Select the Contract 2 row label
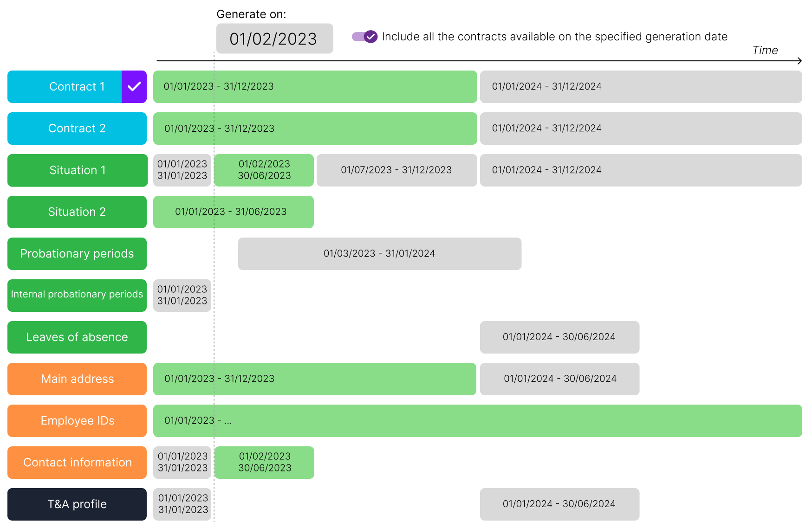This screenshot has height=528, width=812. [77, 129]
